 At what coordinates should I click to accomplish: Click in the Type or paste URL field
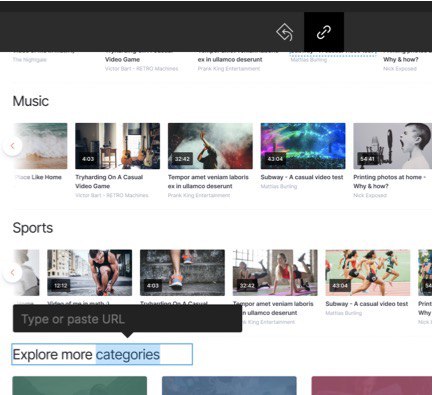[x=127, y=319]
